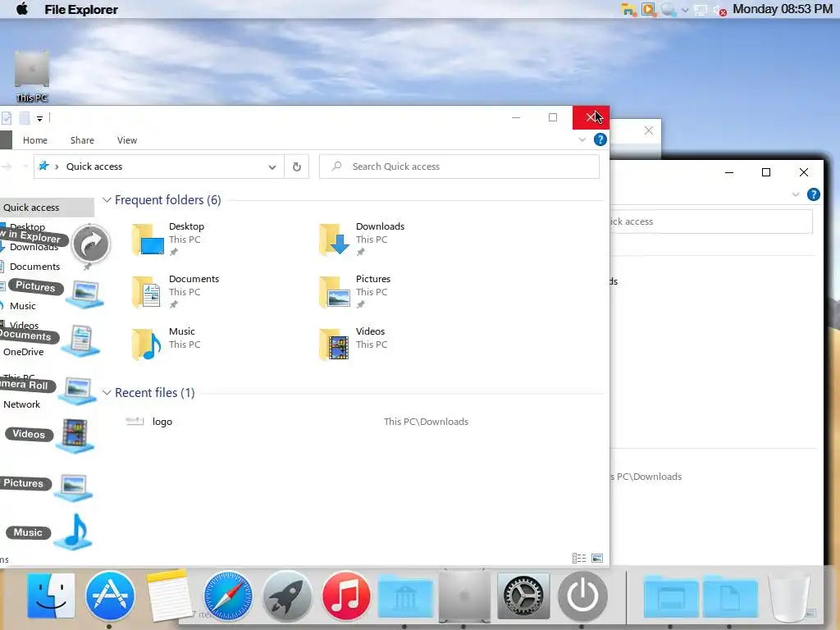Show hidden tray icons chevron
The image size is (840, 630).
coord(685,10)
